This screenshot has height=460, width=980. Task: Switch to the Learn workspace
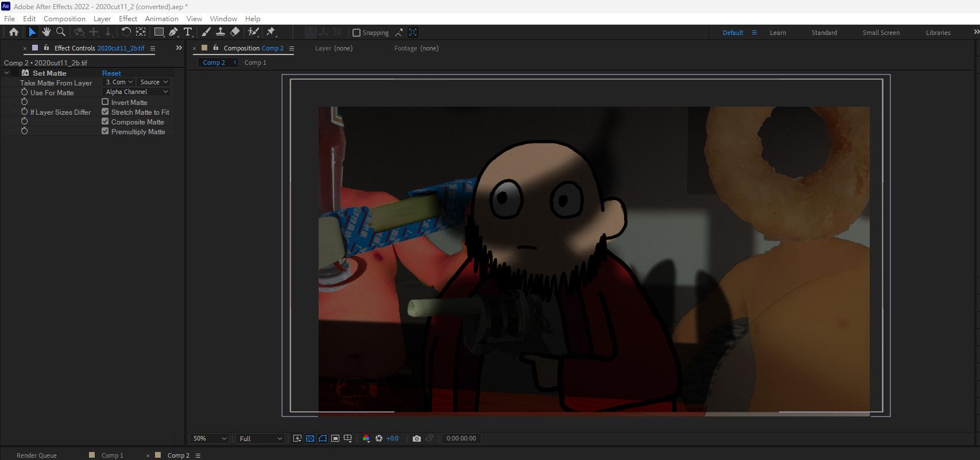(x=778, y=33)
